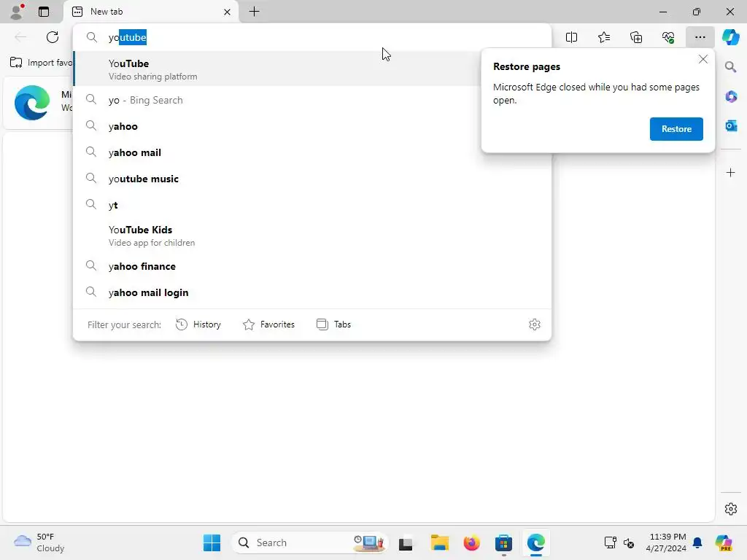747x560 pixels.
Task: Click the muted volume tray icon
Action: 629,542
